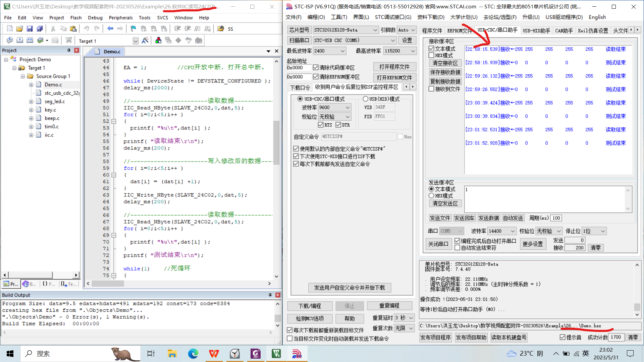Launch Microsoft Edge from taskbar
The image size is (644, 362).
tap(193, 354)
